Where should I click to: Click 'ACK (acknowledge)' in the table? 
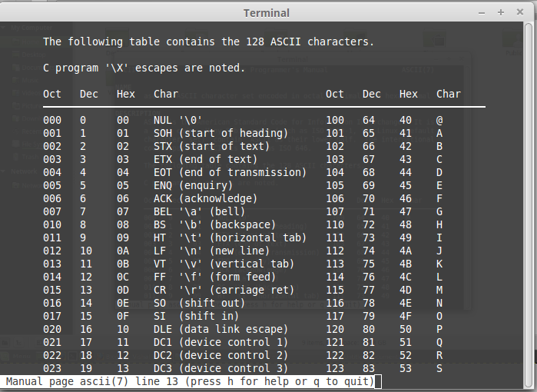point(205,198)
